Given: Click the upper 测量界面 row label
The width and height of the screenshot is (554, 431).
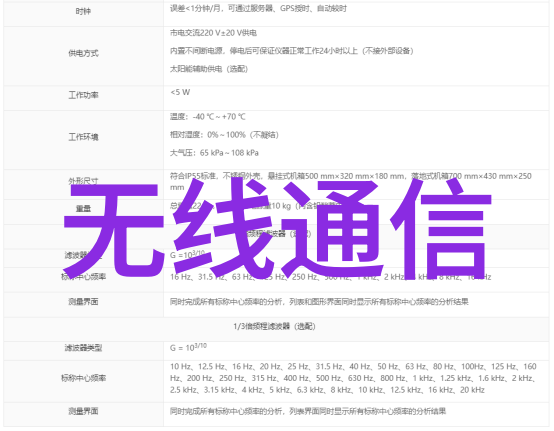Looking at the screenshot, I should tap(83, 302).
